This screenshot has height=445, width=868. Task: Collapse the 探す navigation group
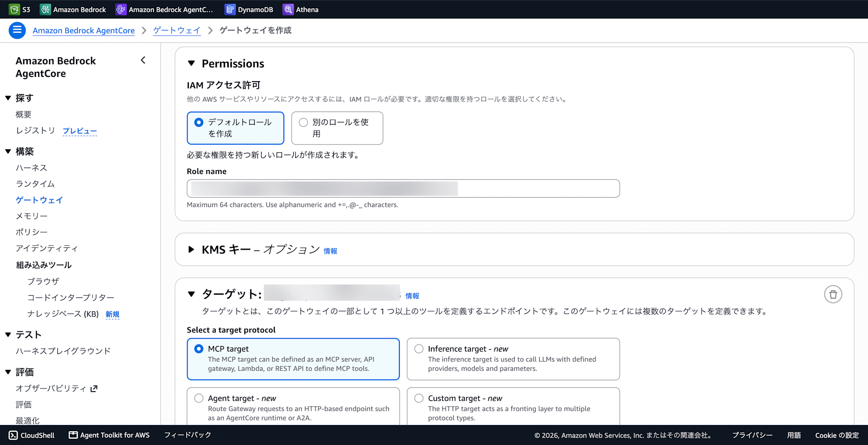[x=8, y=98]
